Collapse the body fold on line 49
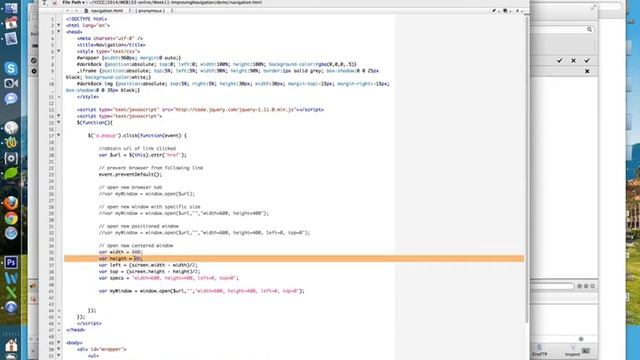 pos(59,343)
